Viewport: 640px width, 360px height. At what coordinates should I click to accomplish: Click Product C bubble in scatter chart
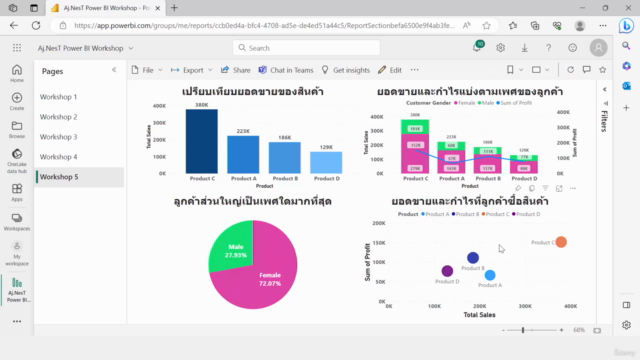tap(561, 242)
